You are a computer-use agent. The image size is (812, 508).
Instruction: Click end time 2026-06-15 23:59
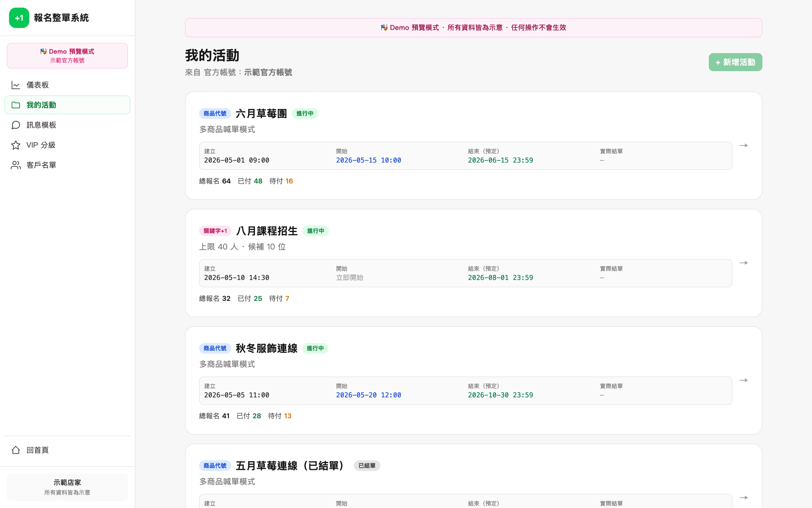(x=500, y=160)
